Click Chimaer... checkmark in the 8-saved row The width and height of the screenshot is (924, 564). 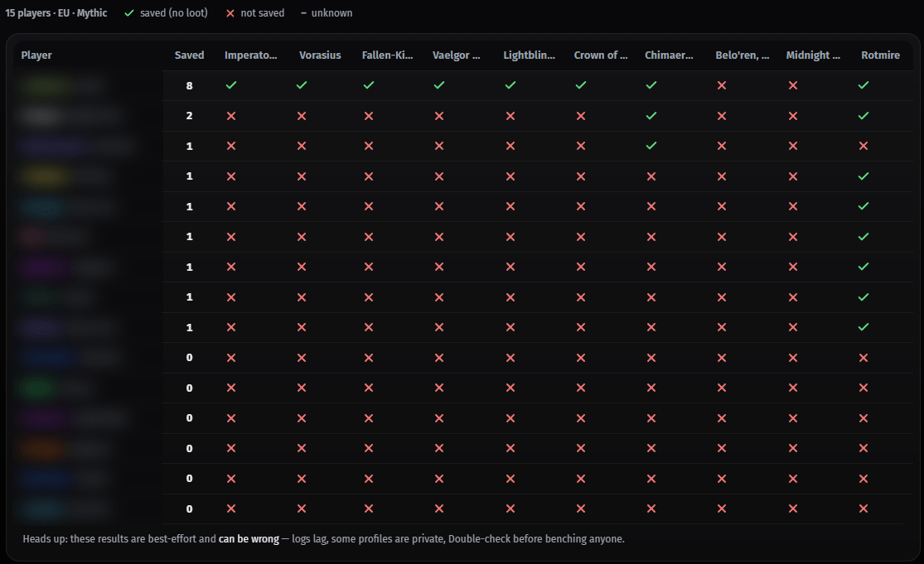[x=651, y=85]
